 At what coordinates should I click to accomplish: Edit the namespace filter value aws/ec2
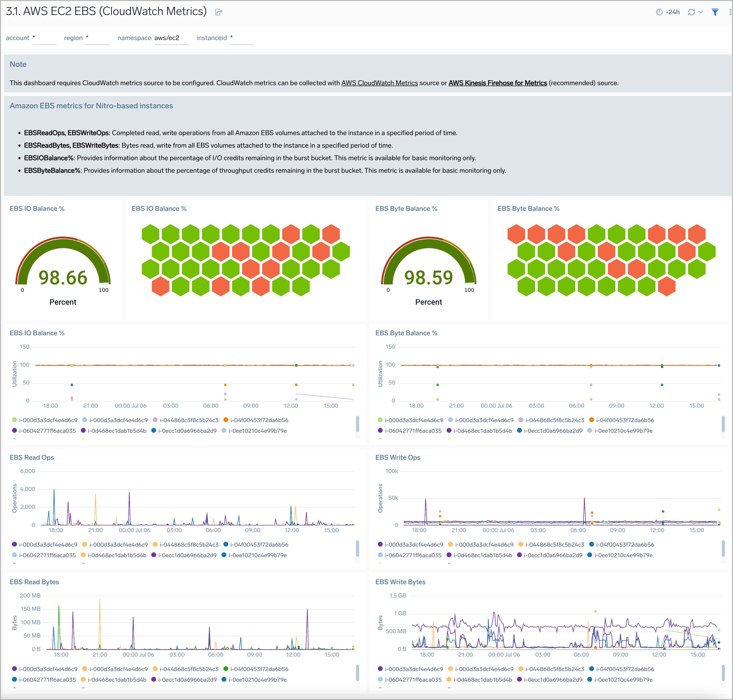coord(171,38)
